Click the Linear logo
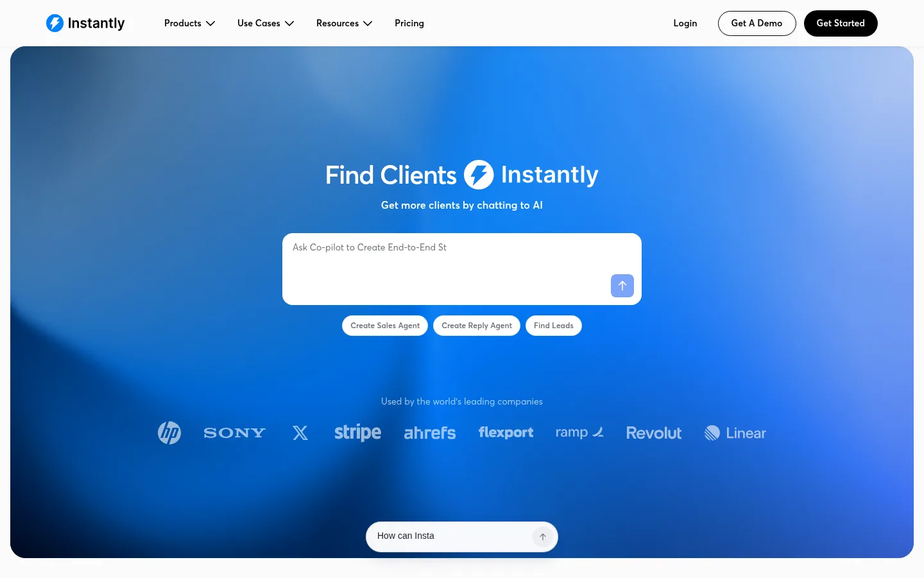This screenshot has height=578, width=924. (735, 433)
